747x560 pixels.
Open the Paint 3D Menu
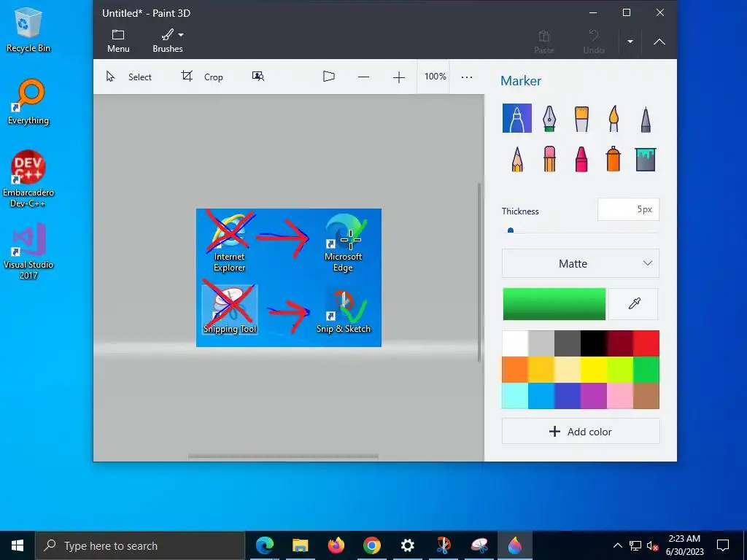pyautogui.click(x=118, y=41)
